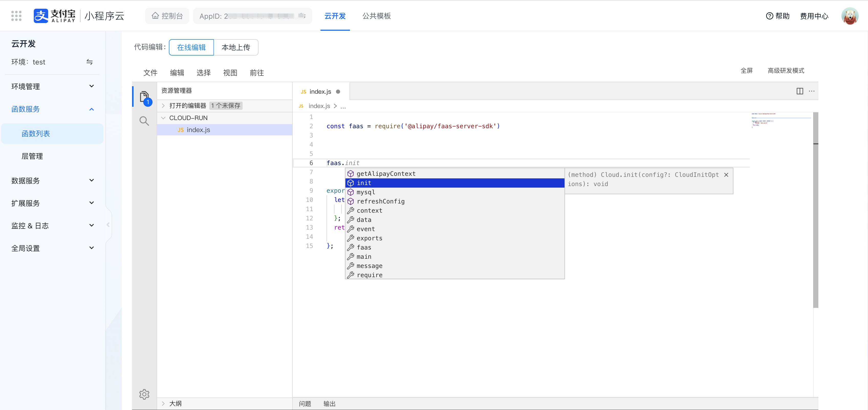This screenshot has width=868, height=410.
Task: Switch to the 公共模板 tab
Action: (x=376, y=16)
